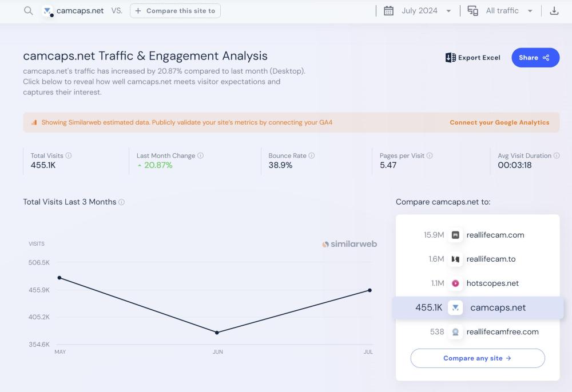The width and height of the screenshot is (572, 392).
Task: Expand the July 2024 date dropdown
Action: (x=448, y=11)
